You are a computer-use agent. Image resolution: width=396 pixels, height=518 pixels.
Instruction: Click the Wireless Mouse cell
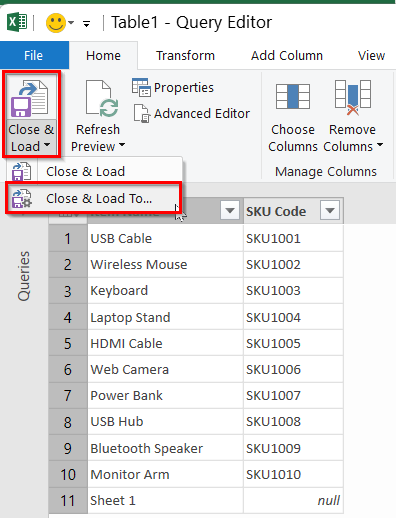pos(165,265)
